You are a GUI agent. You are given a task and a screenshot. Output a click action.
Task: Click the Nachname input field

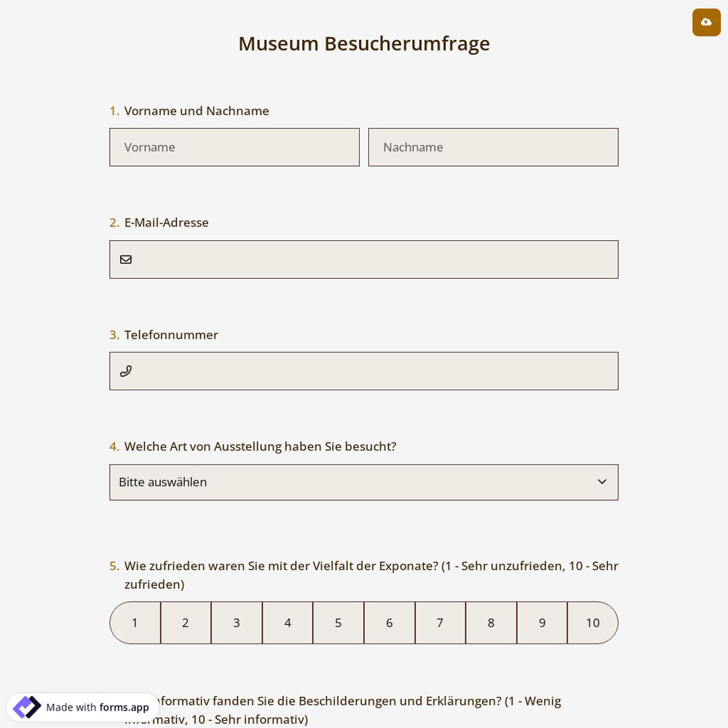pyautogui.click(x=494, y=147)
